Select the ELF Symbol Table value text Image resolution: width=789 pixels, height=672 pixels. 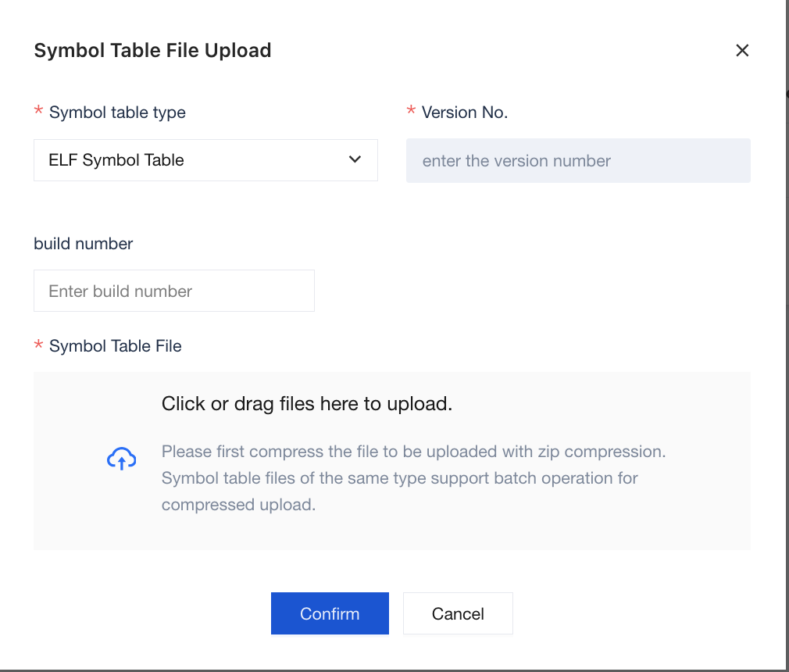pos(116,160)
